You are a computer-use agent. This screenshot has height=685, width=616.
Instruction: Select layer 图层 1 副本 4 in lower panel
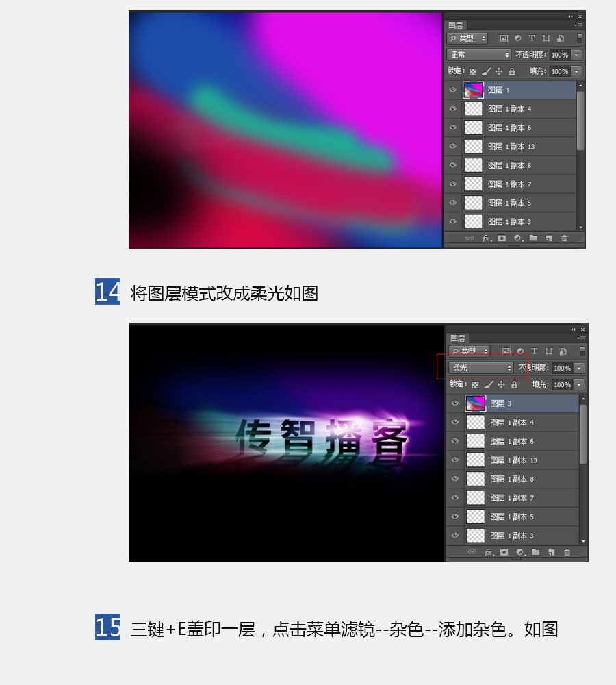pos(513,423)
